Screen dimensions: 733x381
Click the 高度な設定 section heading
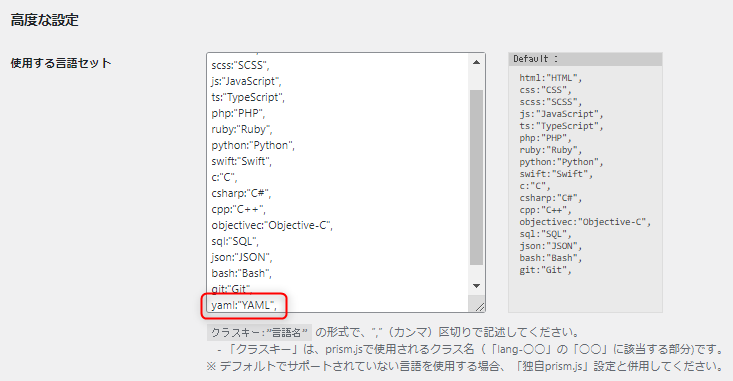[45, 20]
